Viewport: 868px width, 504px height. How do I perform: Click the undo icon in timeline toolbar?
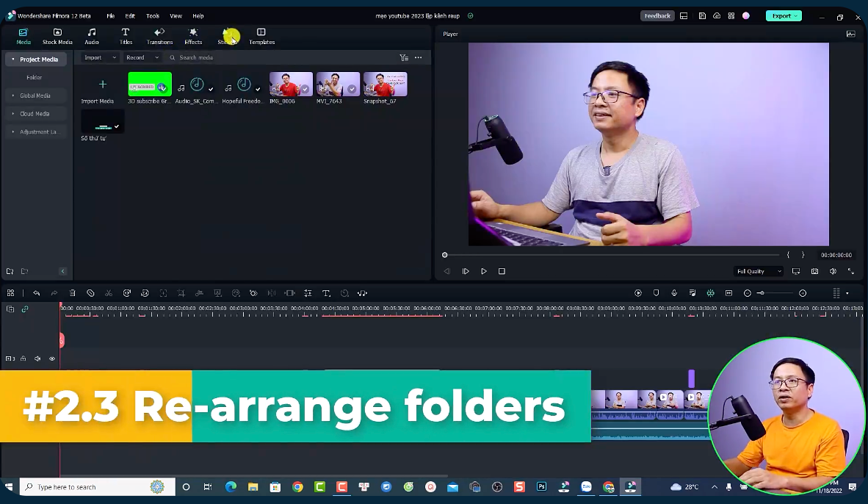[37, 293]
